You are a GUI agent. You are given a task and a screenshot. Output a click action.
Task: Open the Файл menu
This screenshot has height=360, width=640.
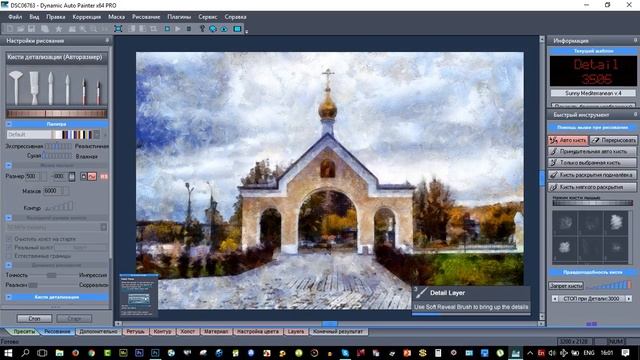(x=15, y=17)
